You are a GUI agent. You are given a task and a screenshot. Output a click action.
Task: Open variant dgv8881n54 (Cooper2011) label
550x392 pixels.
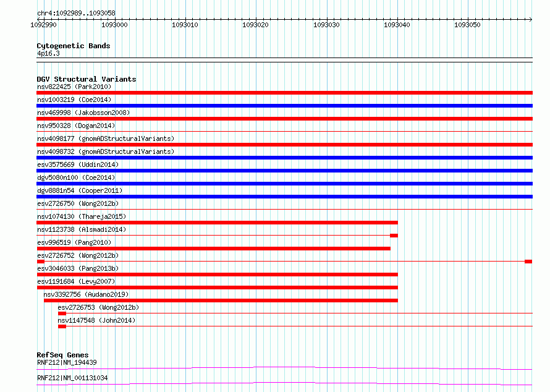coord(80,190)
